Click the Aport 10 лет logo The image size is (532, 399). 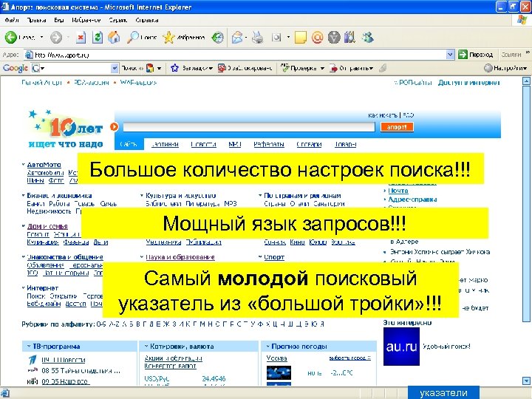66,129
